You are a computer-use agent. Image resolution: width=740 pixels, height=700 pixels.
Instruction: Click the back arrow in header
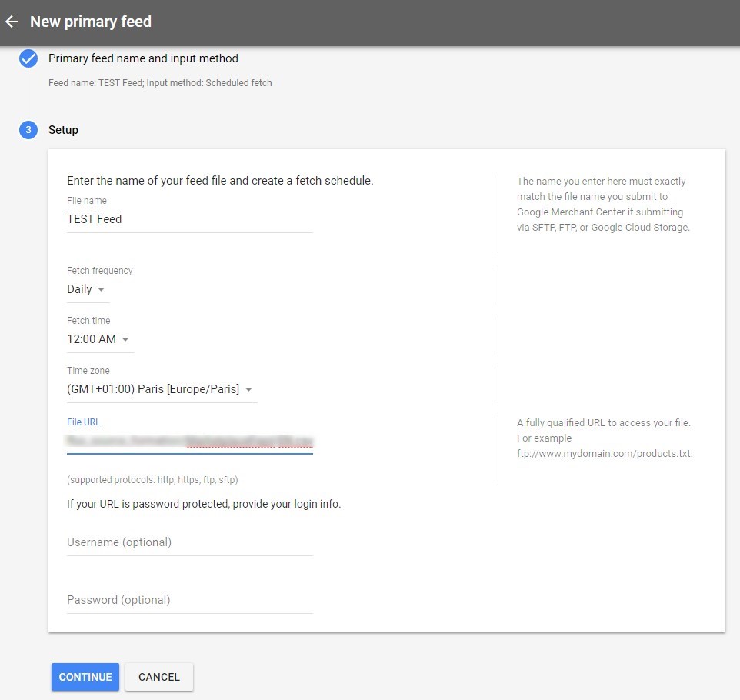click(12, 22)
